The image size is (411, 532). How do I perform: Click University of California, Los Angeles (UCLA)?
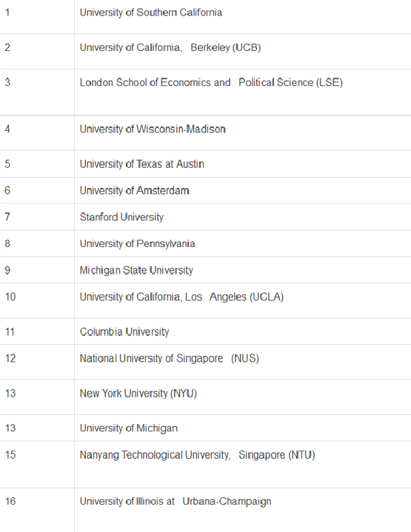point(181,297)
